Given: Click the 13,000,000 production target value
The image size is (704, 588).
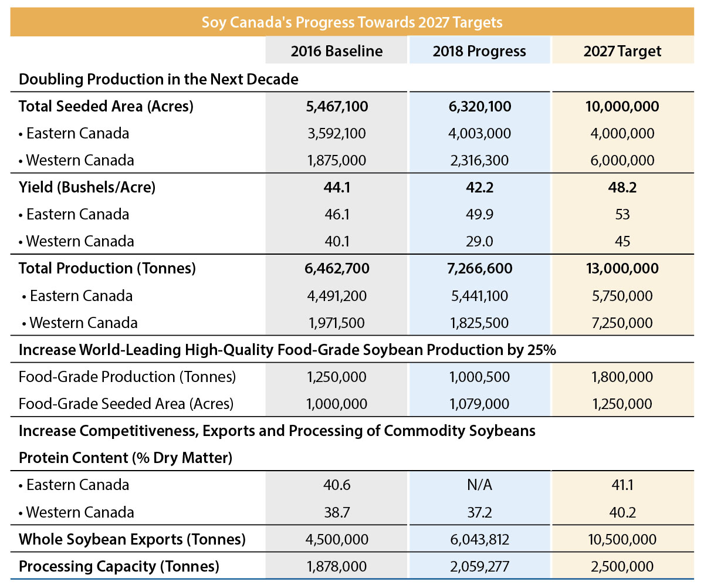Looking at the screenshot, I should (622, 268).
